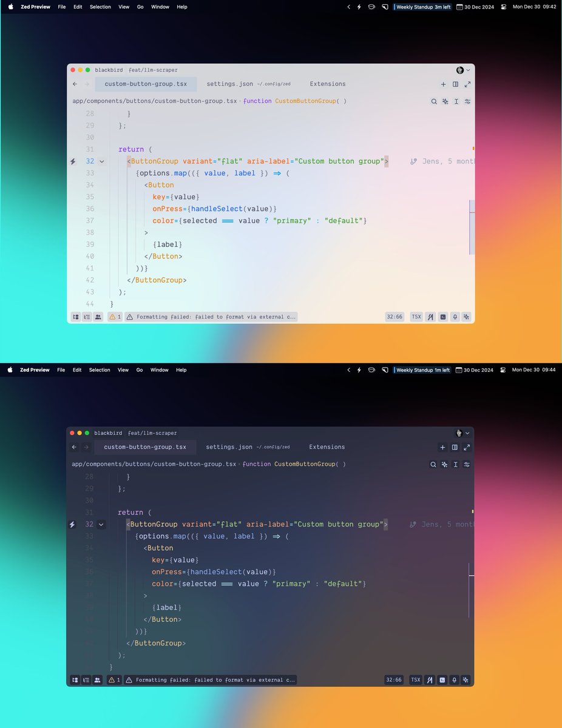Screen dimensions: 562x728
Task: Click the zoom pane arrows icon in the light-theme tab bar
Action: 467,84
